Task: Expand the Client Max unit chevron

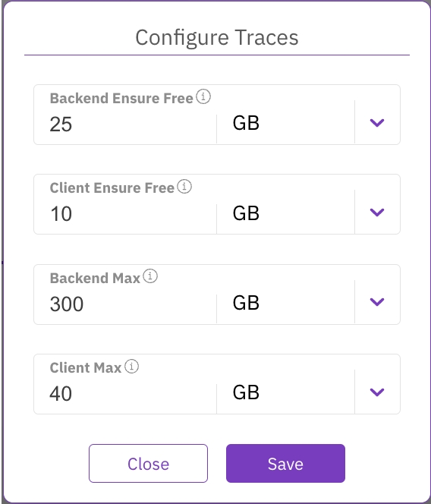Action: coord(377,392)
